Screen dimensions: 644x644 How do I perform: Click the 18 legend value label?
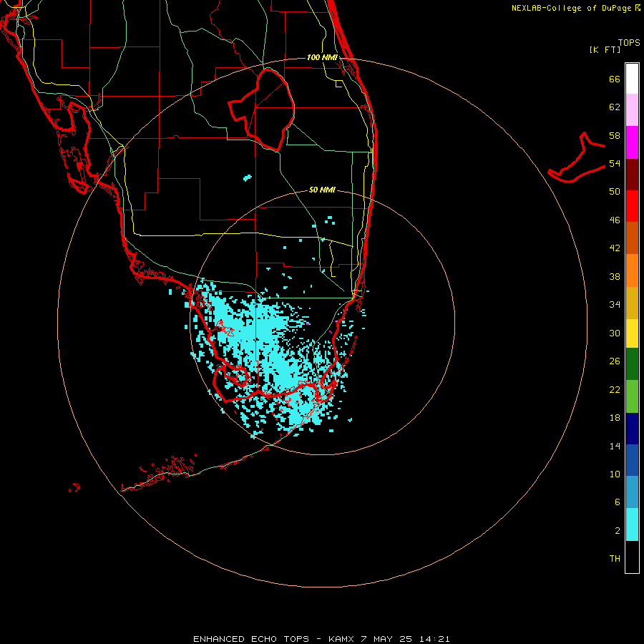pos(615,418)
